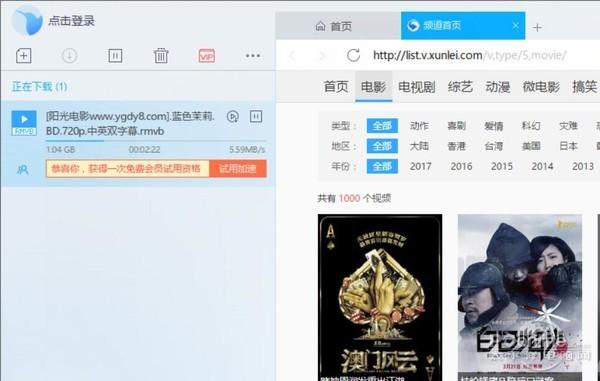Image resolution: width=600 pixels, height=381 pixels.
Task: Open the three-dots more options menu
Action: tap(253, 56)
